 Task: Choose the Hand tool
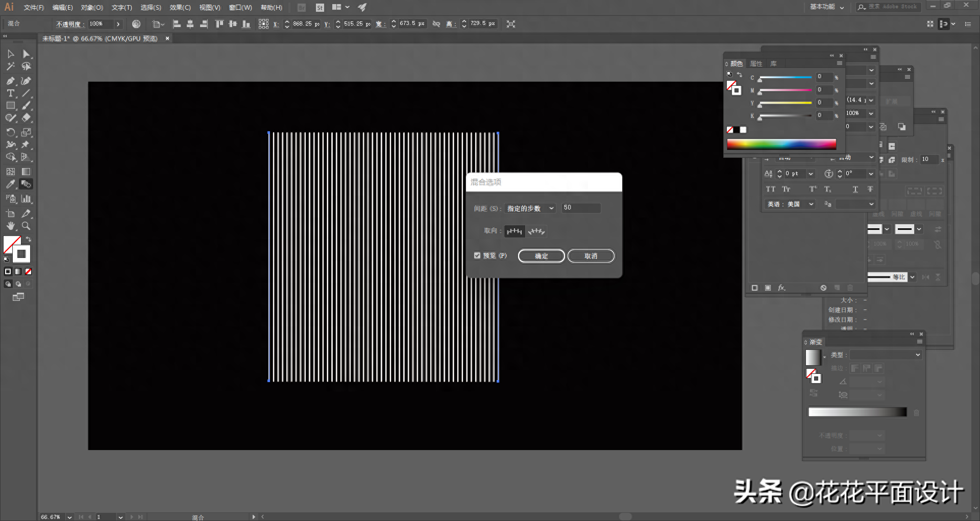pos(10,226)
